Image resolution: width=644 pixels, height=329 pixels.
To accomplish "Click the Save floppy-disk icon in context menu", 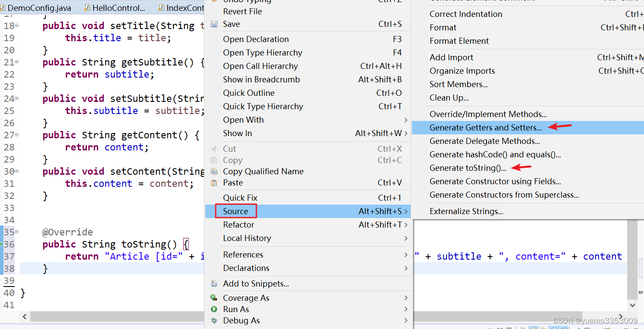I will (x=214, y=24).
